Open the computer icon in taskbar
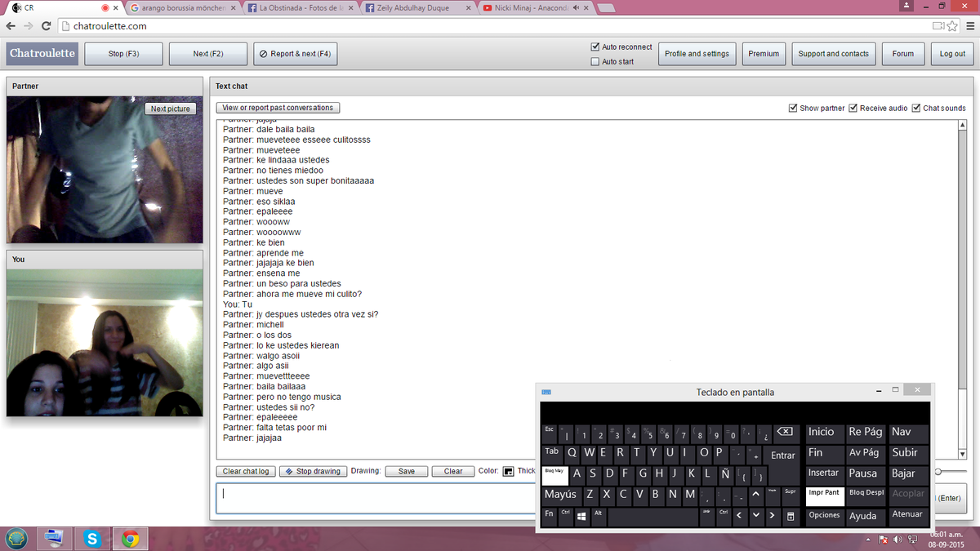Viewport: 980px width, 551px height. tap(55, 539)
